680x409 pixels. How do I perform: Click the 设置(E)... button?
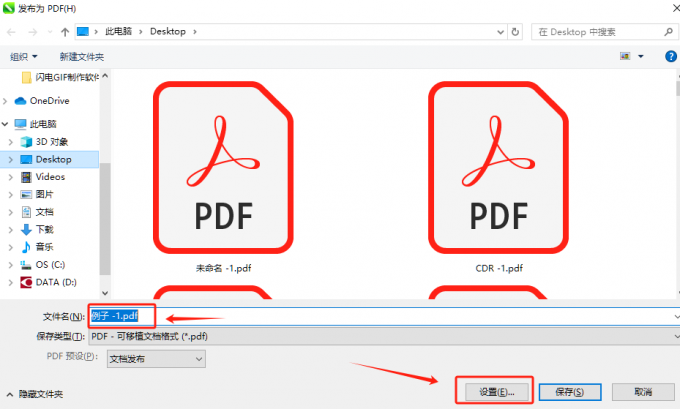(x=497, y=392)
